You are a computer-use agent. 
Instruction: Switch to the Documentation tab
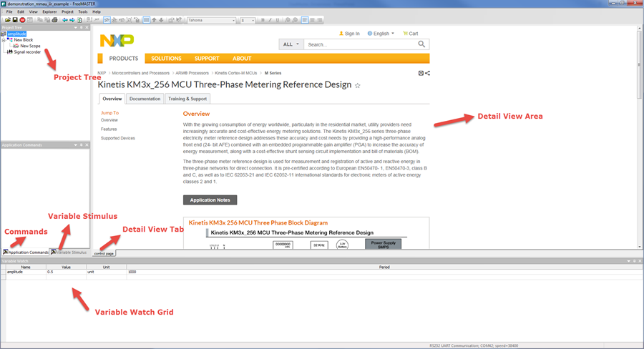(x=145, y=99)
